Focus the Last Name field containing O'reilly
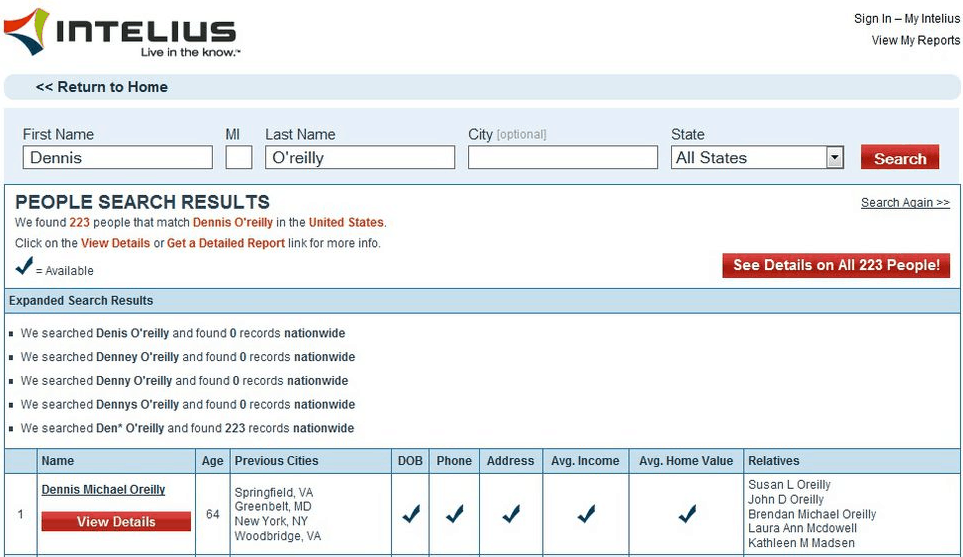The height and width of the screenshot is (557, 963). (x=360, y=157)
